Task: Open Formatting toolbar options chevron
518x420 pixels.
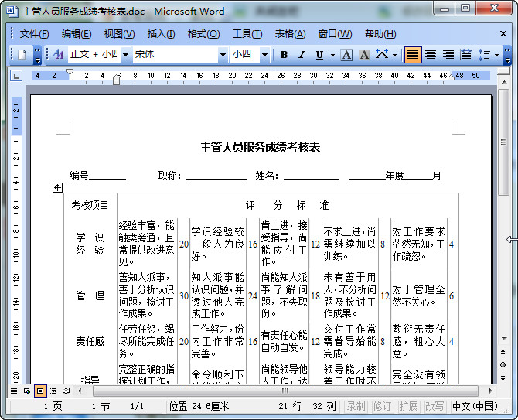Action: [x=507, y=55]
